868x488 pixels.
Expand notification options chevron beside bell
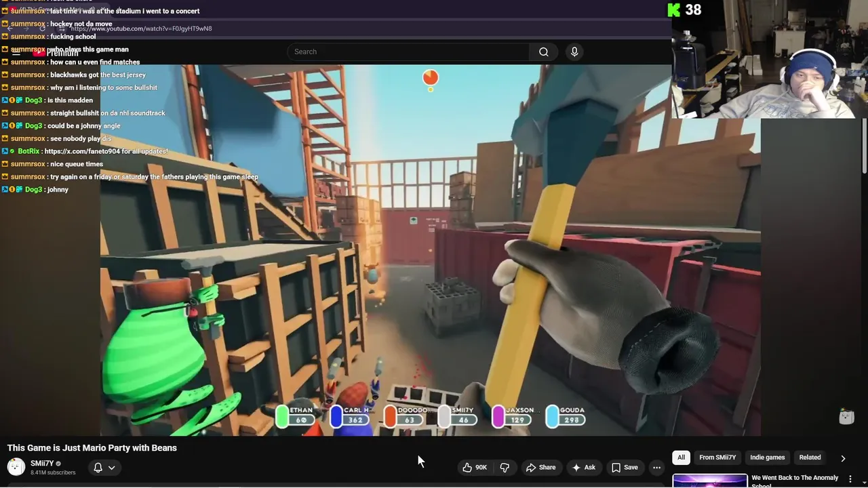112,467
